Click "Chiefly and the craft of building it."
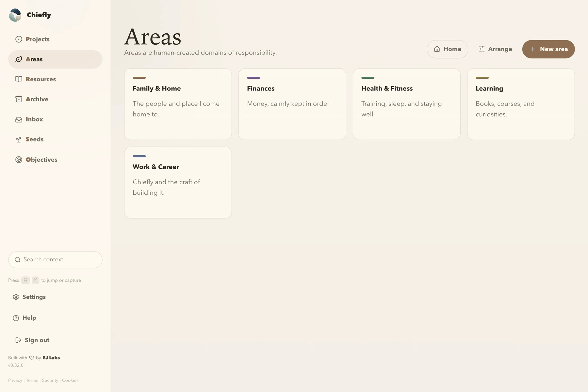Viewport: 588px width, 392px height. (166, 187)
